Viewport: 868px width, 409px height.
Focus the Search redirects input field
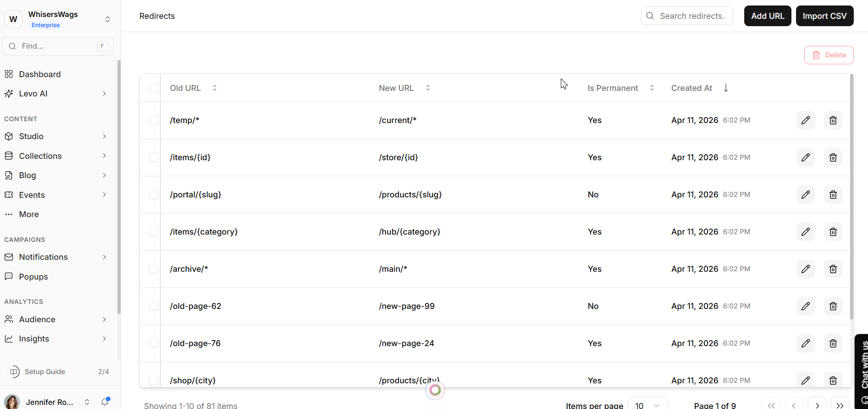(691, 16)
